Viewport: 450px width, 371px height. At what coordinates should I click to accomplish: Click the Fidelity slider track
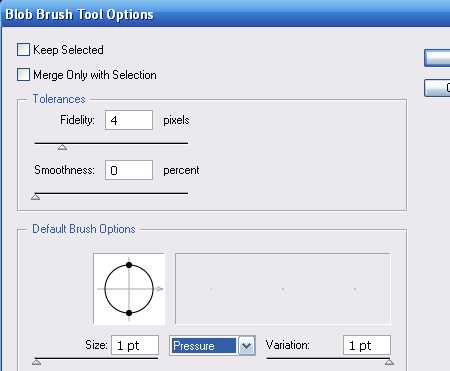(x=111, y=143)
